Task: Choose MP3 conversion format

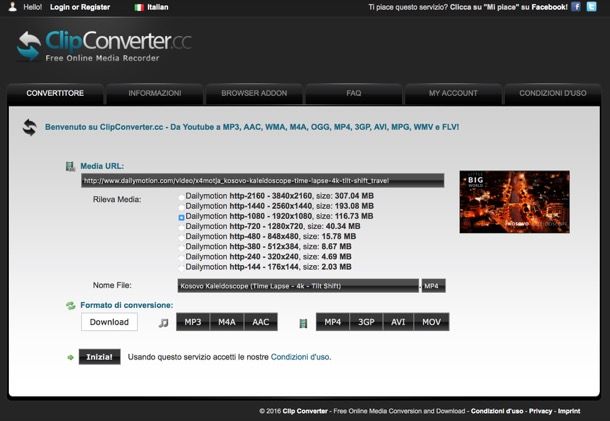Action: [x=193, y=322]
